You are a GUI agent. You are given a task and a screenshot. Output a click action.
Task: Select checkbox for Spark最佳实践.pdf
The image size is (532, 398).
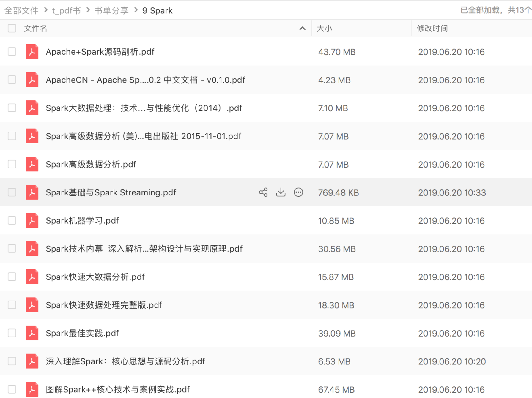[12, 333]
